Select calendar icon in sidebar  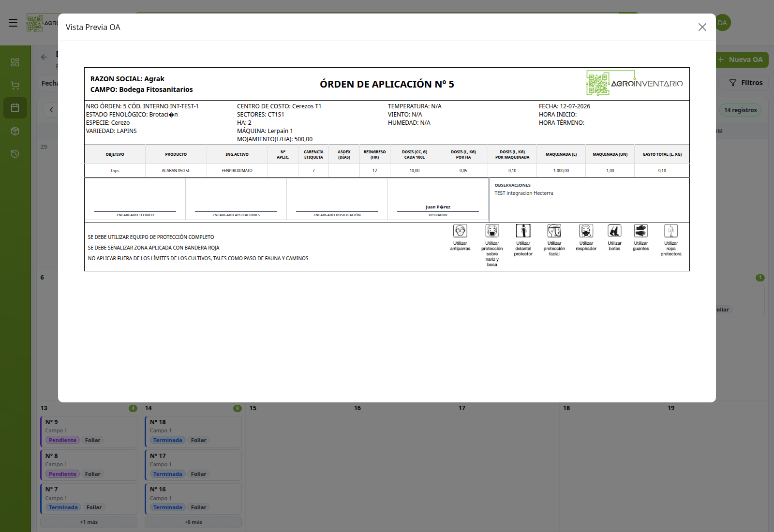(x=15, y=108)
